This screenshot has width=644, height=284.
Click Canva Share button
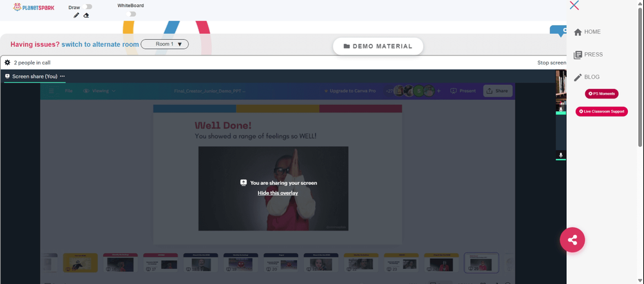click(498, 91)
